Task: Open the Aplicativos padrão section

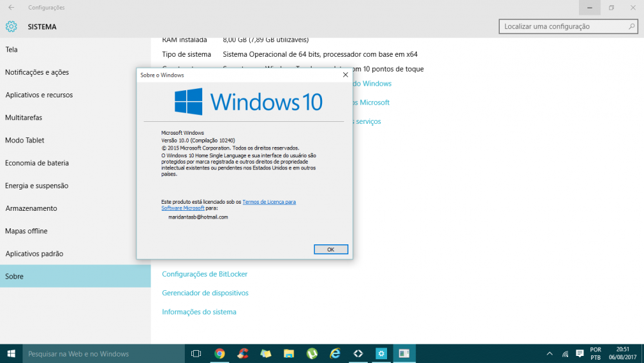Action: [x=34, y=254]
